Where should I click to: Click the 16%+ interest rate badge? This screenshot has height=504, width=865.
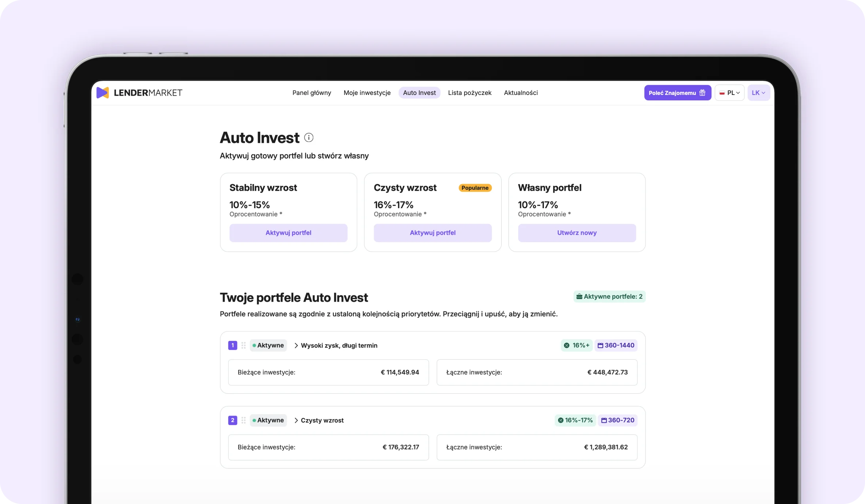click(x=576, y=345)
